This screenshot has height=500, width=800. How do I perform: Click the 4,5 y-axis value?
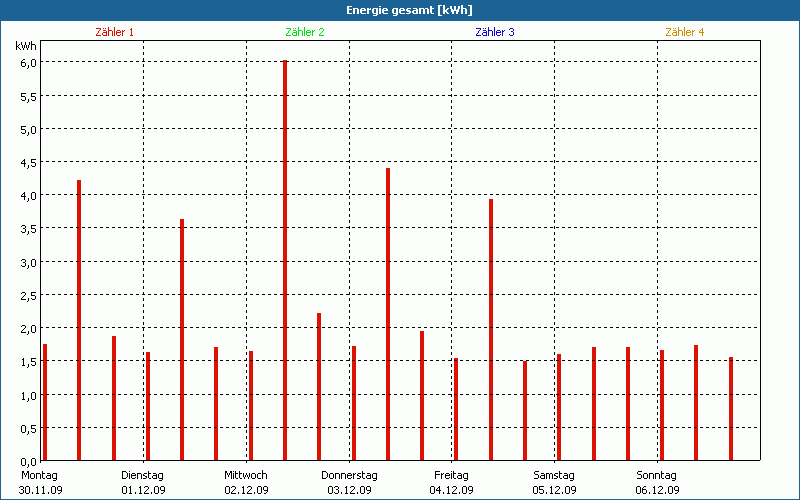pos(28,163)
